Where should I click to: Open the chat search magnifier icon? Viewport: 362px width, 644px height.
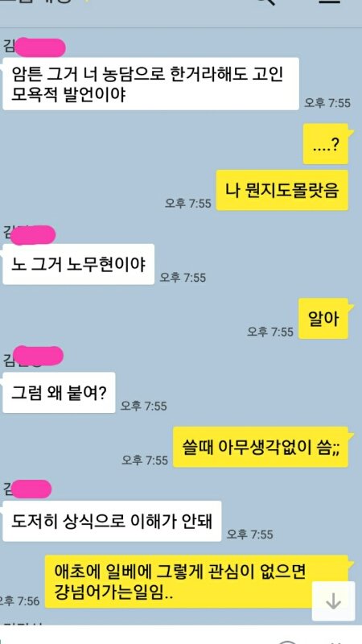coord(265,2)
